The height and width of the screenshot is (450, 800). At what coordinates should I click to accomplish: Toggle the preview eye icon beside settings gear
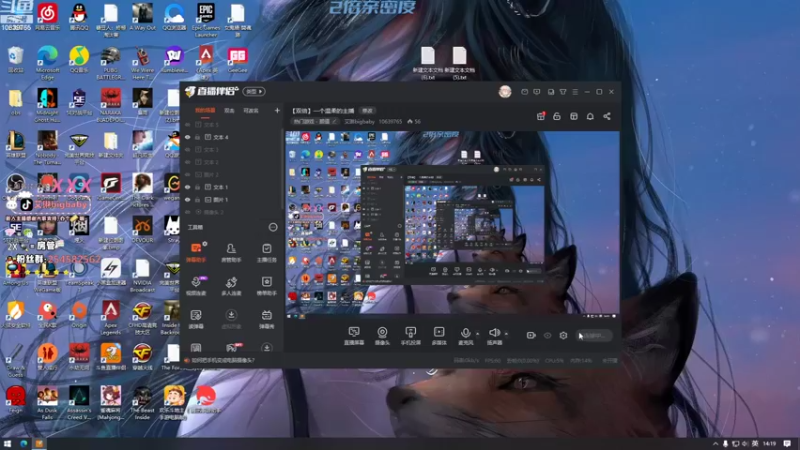pyautogui.click(x=547, y=335)
